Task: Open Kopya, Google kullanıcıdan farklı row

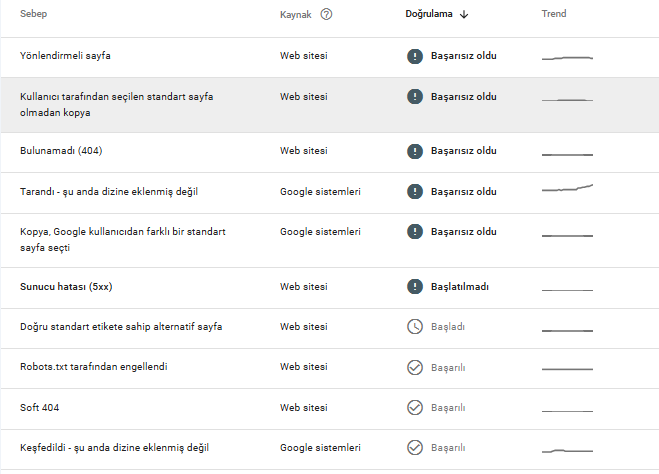Action: click(330, 240)
